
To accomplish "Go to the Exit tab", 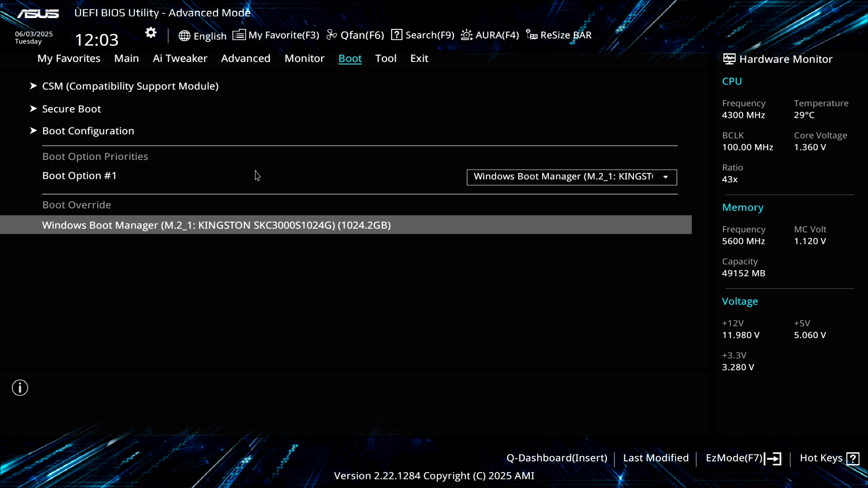I will point(419,58).
